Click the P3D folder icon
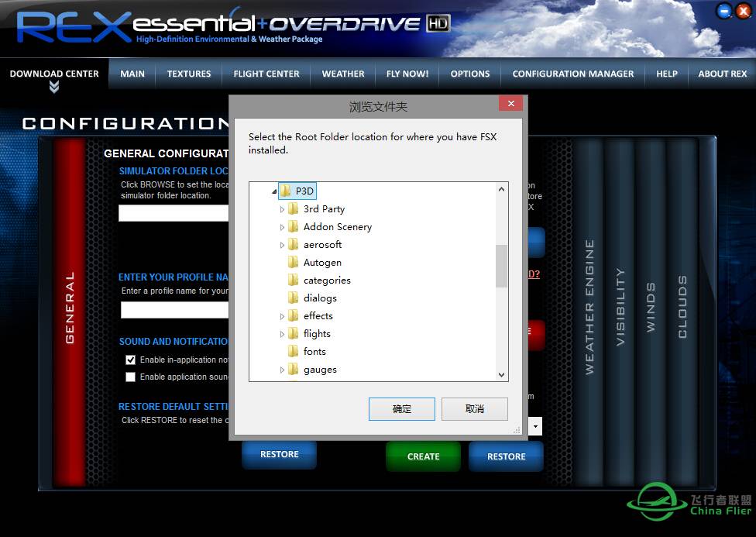The height and width of the screenshot is (537, 756). click(285, 191)
